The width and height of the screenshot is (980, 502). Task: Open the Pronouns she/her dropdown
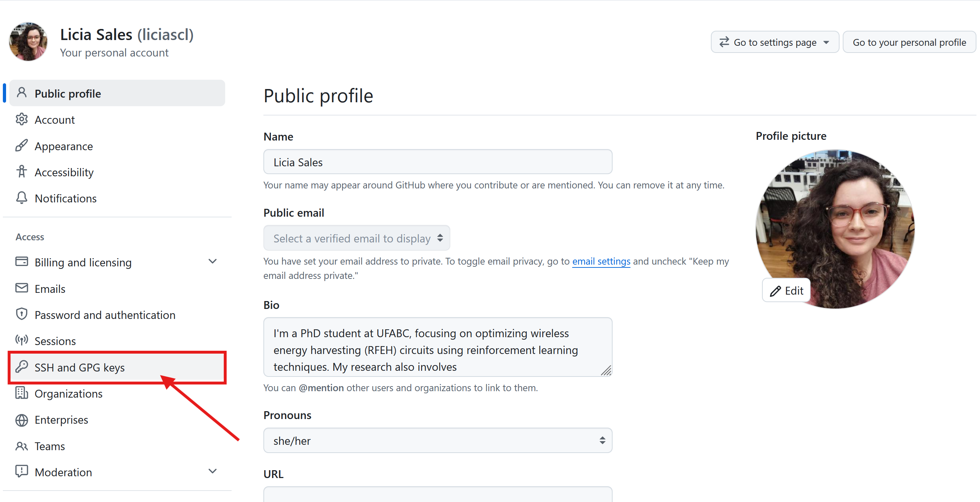pyautogui.click(x=437, y=441)
